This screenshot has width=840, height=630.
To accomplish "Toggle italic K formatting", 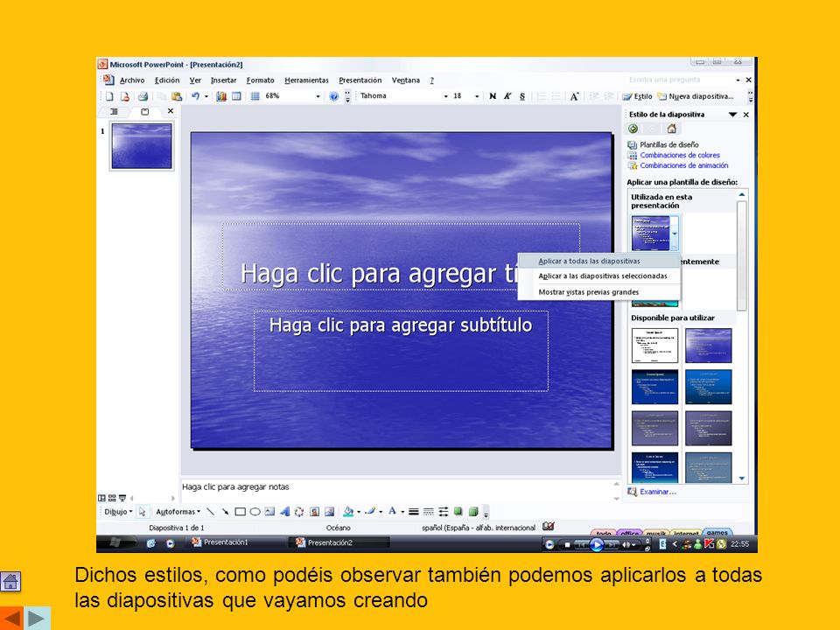I will click(507, 96).
